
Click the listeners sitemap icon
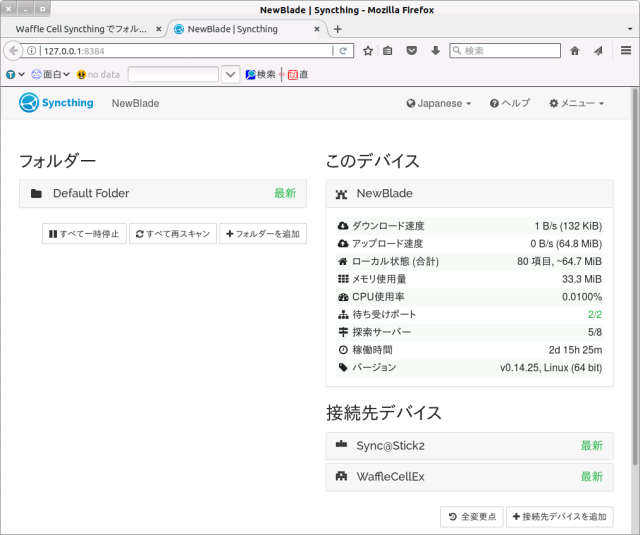coord(343,314)
